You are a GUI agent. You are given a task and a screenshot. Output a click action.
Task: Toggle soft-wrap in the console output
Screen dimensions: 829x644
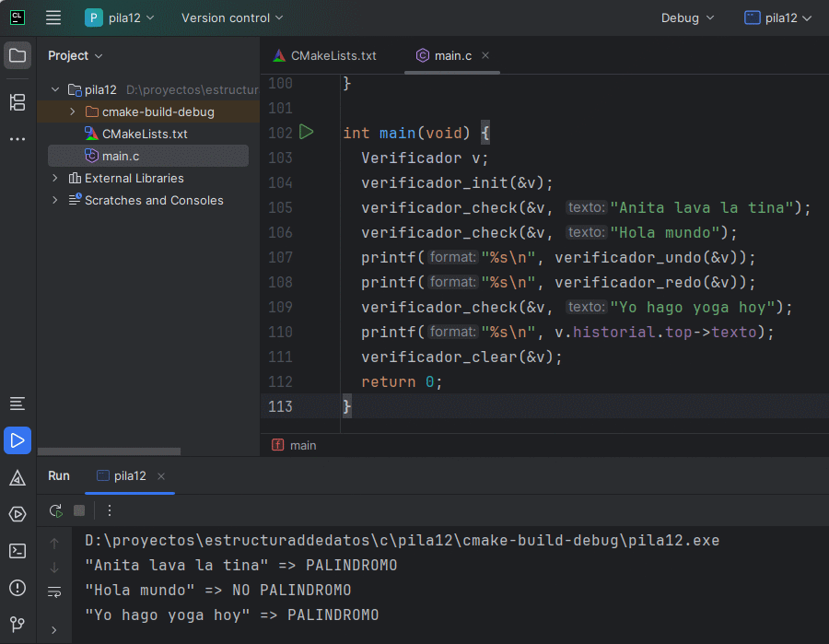(54, 591)
